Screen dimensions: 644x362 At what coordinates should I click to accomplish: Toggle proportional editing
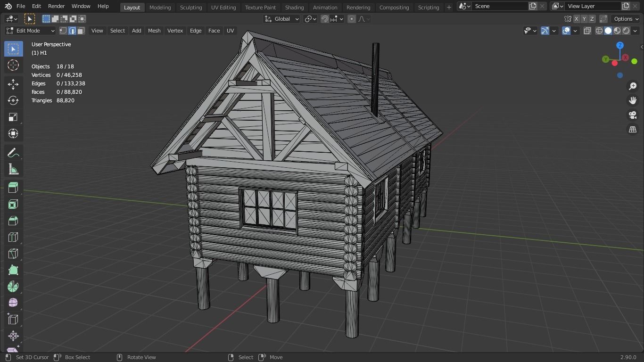click(x=352, y=19)
